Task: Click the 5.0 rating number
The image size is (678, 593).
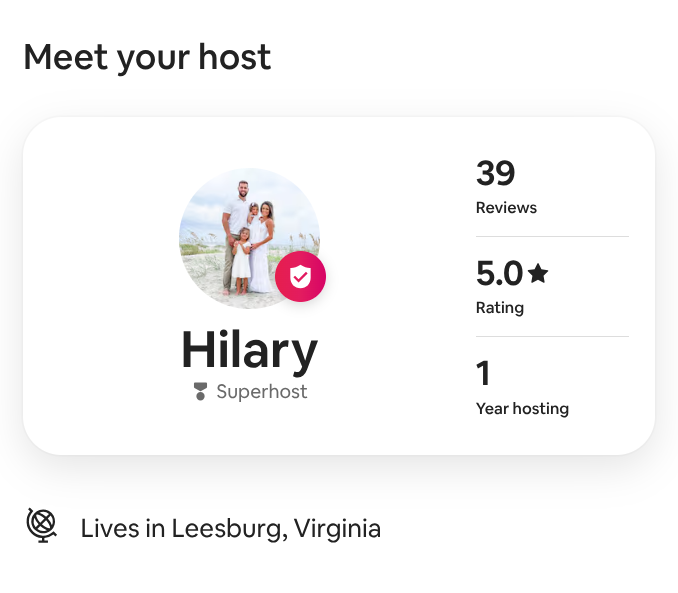Action: pos(499,273)
